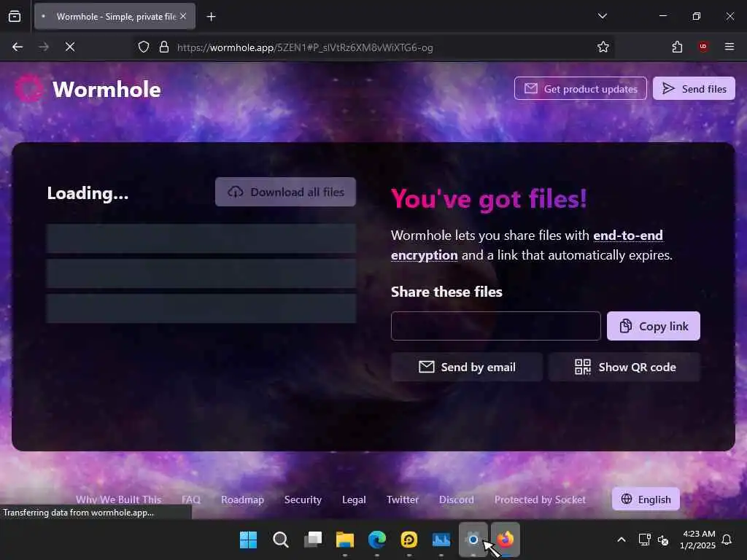The width and height of the screenshot is (747, 560).
Task: Click the first loading file placeholder row
Action: [x=201, y=238]
